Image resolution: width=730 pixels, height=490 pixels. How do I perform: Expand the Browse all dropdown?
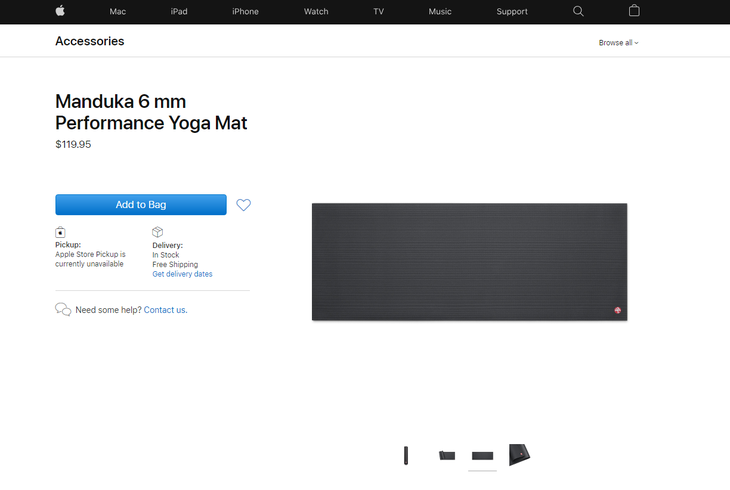coord(619,43)
